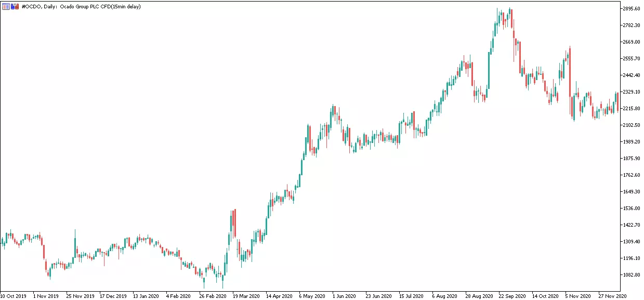
Task: Click the 26 Feb 2020 date label
Action: [x=213, y=296]
